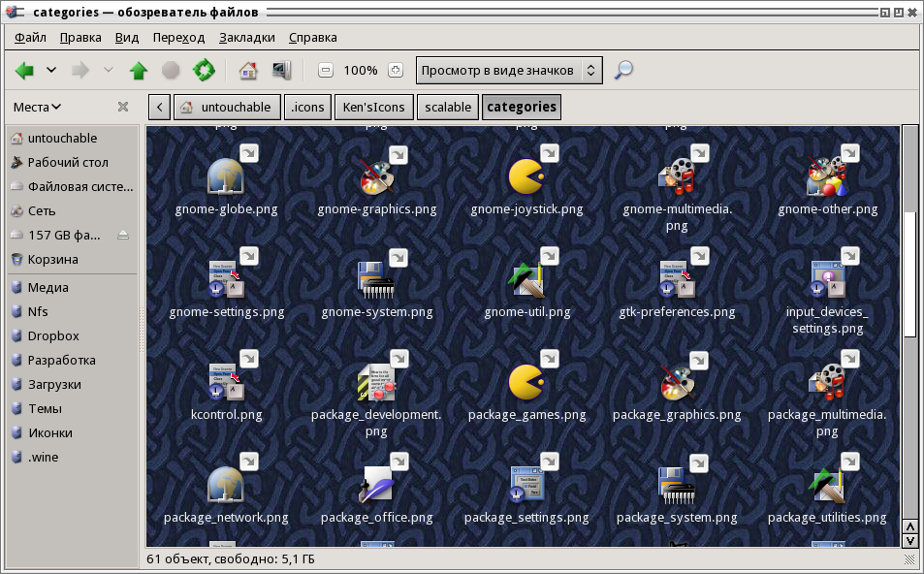
Task: Open Файловая система in the sidebar
Action: point(73,186)
